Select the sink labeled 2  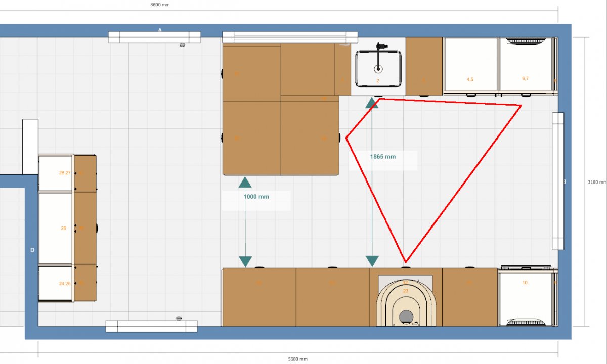[378, 69]
